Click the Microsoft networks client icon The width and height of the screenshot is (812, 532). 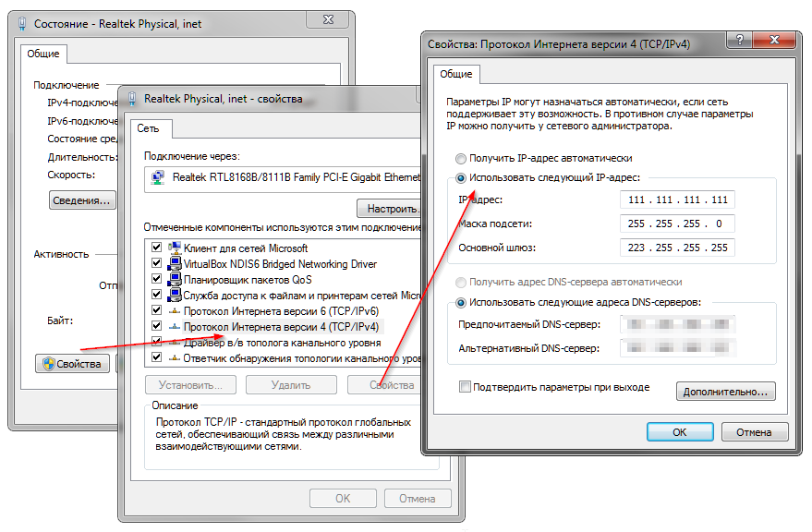[175, 248]
